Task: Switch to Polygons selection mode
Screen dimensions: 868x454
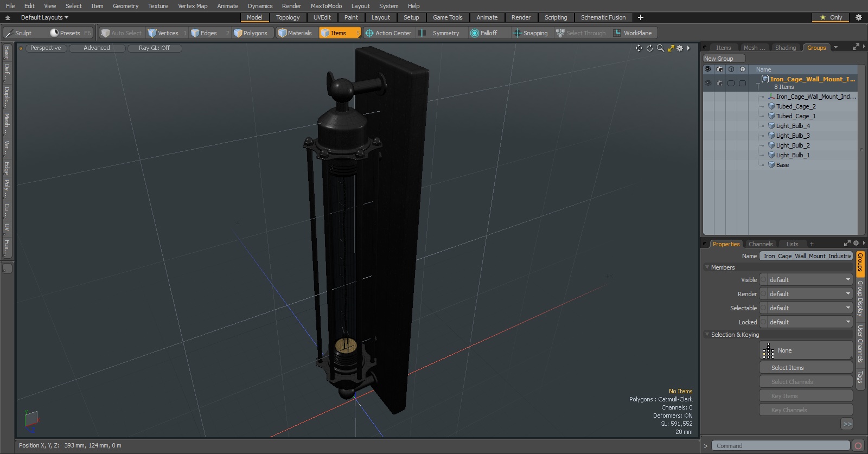Action: point(253,33)
